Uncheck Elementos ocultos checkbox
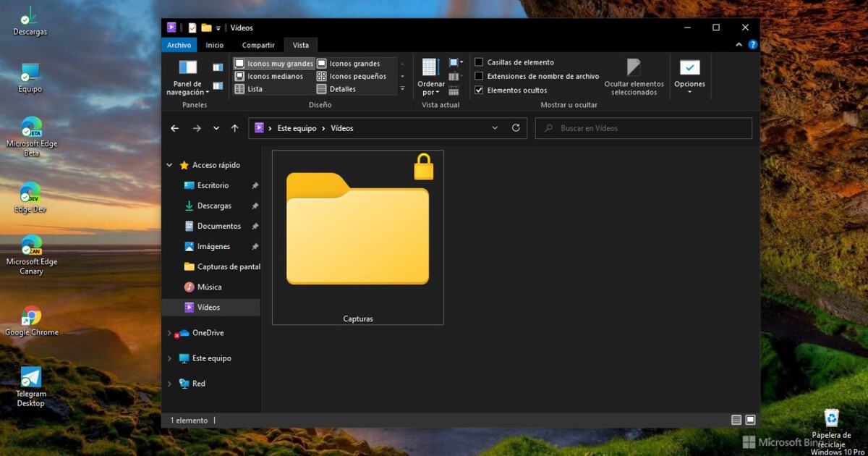This screenshot has width=868, height=456. coord(479,90)
